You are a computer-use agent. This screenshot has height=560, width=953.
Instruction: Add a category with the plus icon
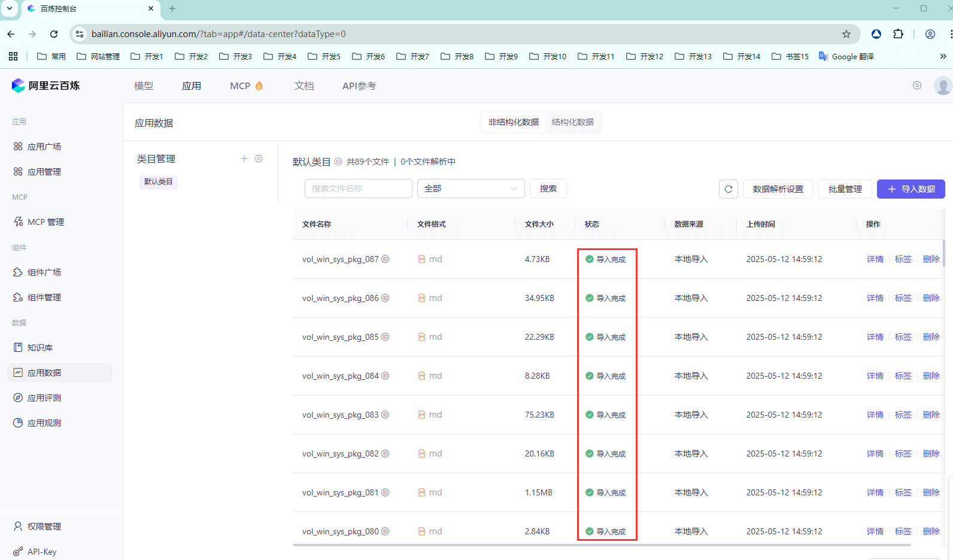[x=244, y=159]
